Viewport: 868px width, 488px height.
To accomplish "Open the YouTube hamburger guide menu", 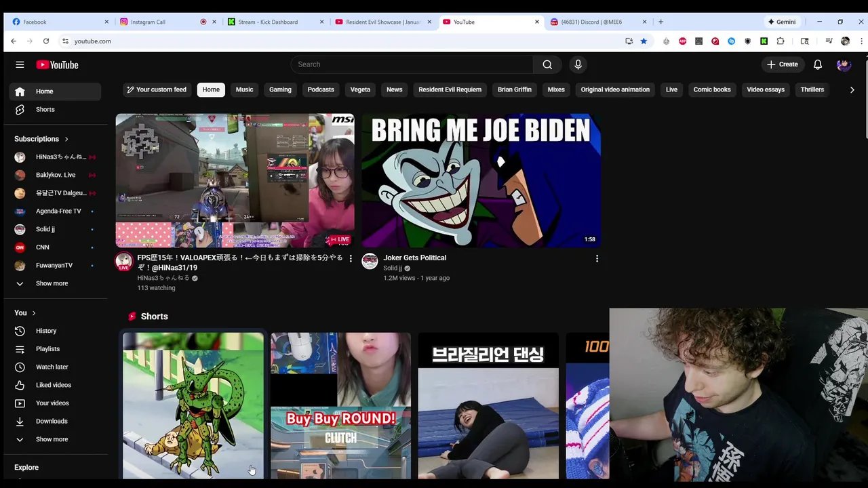I will point(20,64).
